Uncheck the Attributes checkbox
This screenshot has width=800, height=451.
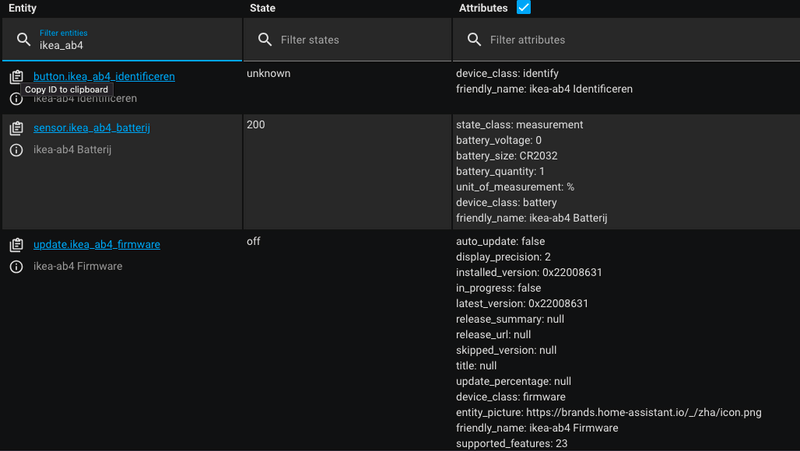(523, 7)
